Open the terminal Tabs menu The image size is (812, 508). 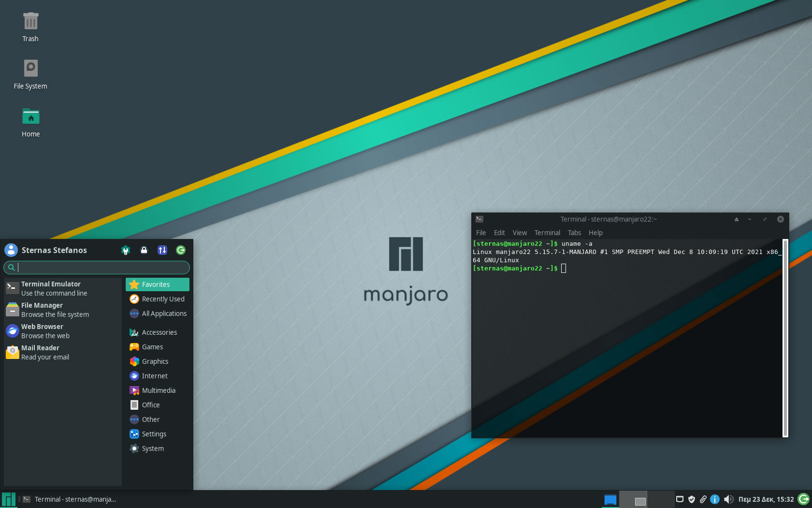tap(574, 233)
